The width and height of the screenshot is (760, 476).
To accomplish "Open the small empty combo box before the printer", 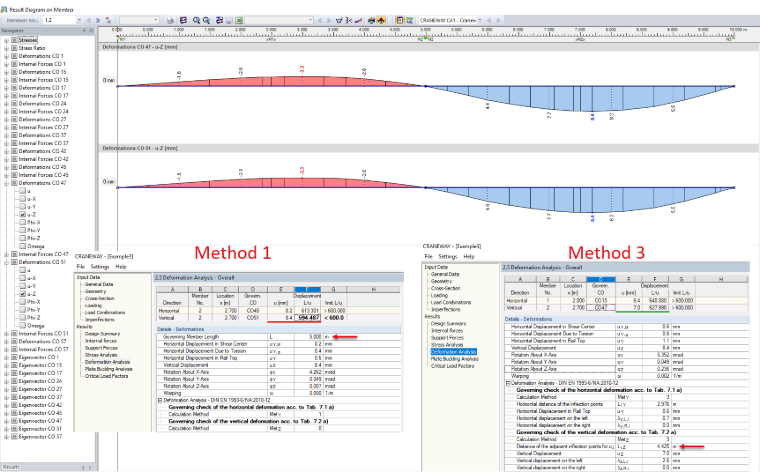I will pos(139,20).
